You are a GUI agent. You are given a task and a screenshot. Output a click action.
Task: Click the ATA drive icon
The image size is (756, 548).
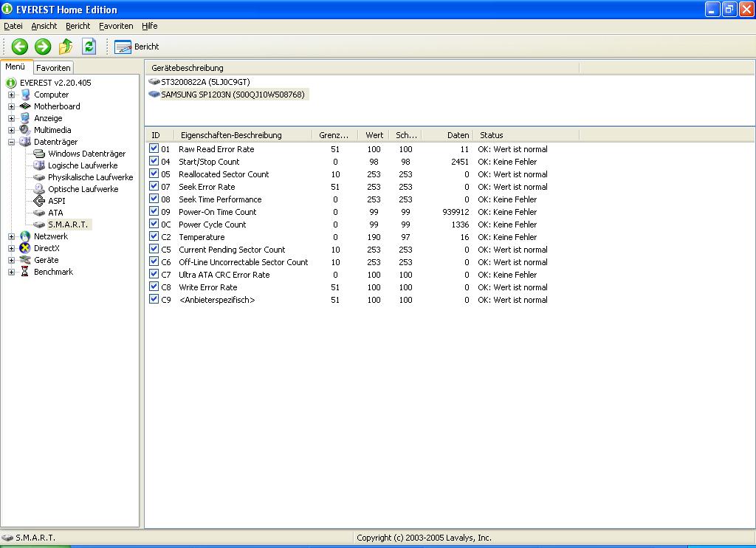click(x=39, y=213)
